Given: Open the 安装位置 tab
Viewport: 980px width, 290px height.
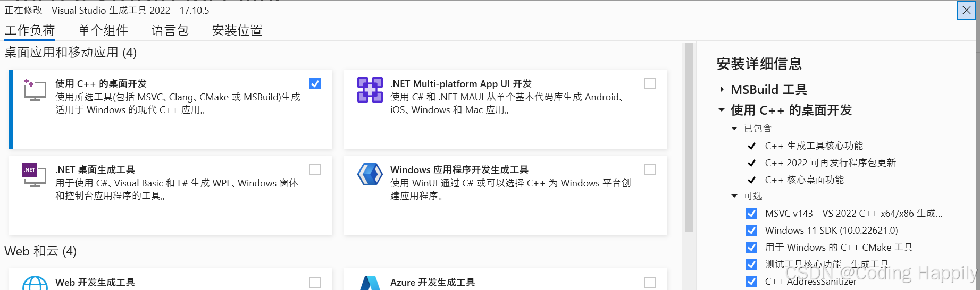Looking at the screenshot, I should [237, 31].
